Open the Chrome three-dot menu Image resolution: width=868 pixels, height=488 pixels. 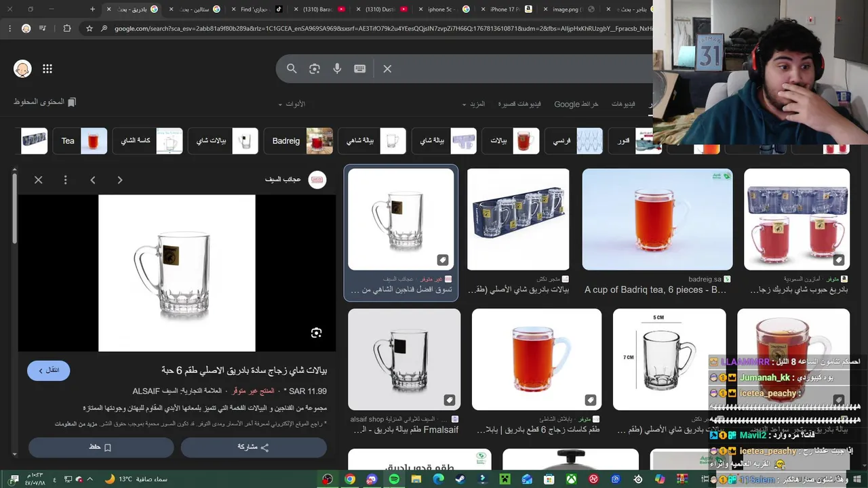(x=9, y=28)
